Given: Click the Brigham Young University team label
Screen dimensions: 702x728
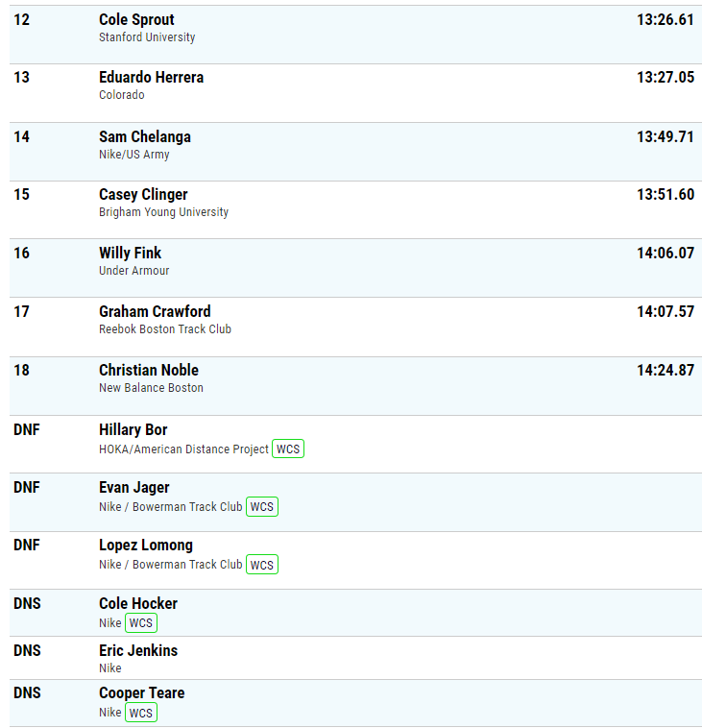Looking at the screenshot, I should (163, 212).
